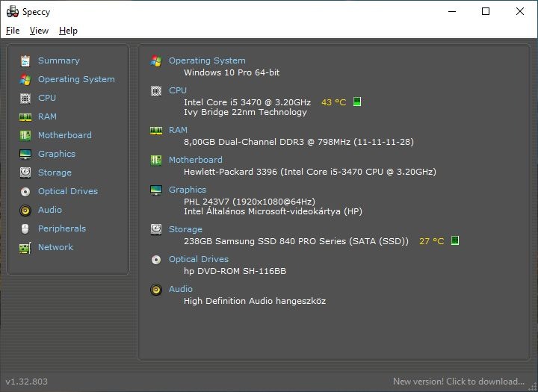This screenshot has width=538, height=392.
Task: Click the RAM stick icon in the sidebar
Action: (25, 117)
